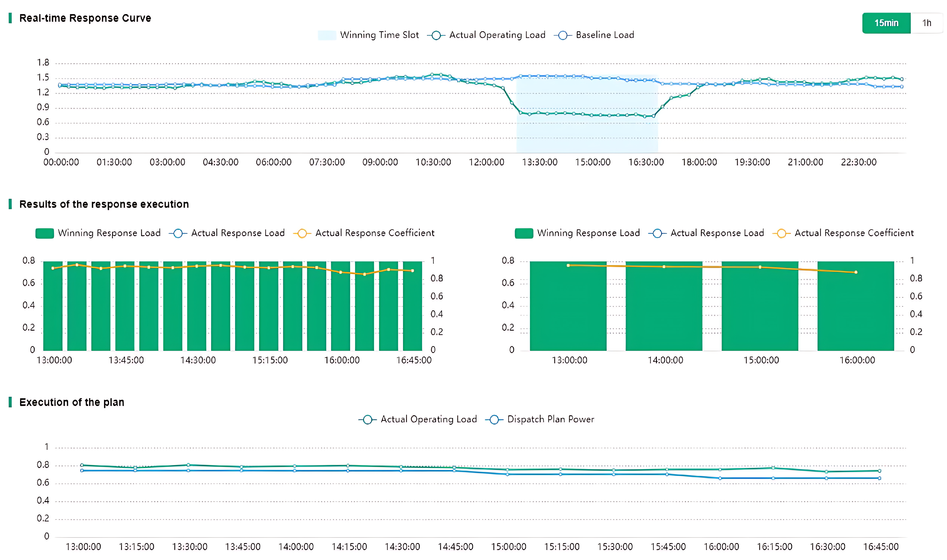The image size is (947, 560).
Task: Click the last data point of Dispatch Plan Power
Action: point(879,478)
